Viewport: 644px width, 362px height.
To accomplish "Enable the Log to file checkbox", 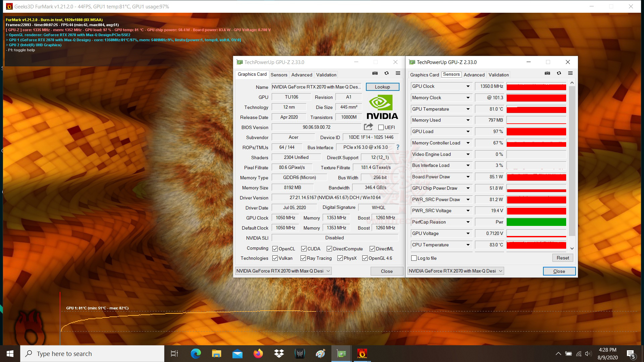I will coord(414,258).
